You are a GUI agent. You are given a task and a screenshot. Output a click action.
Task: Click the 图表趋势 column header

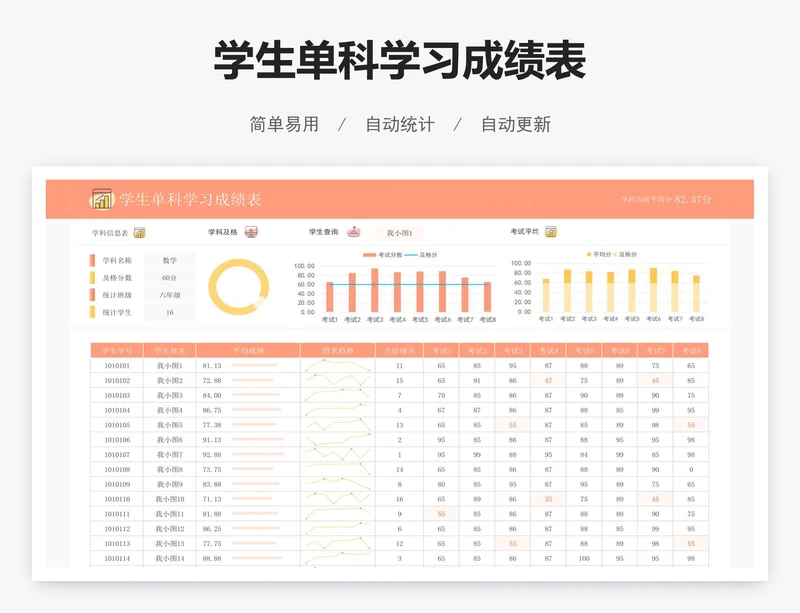(338, 350)
